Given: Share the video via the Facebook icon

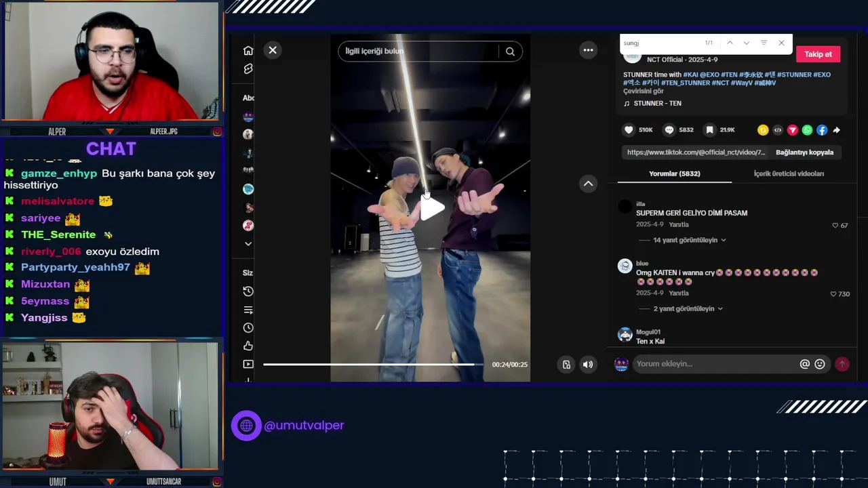Looking at the screenshot, I should [x=822, y=130].
